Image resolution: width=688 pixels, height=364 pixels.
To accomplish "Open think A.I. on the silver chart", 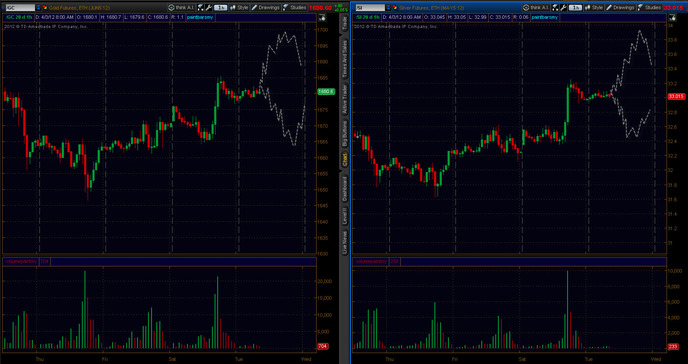I will coord(536,7).
